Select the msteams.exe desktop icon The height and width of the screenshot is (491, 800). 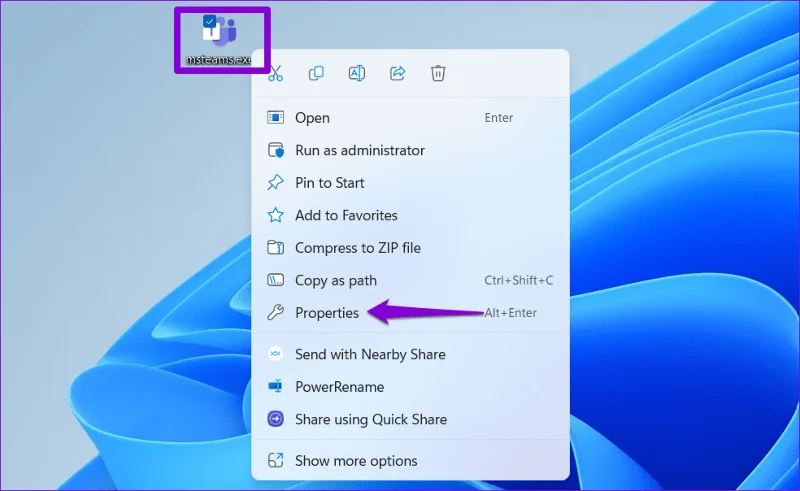coord(220,40)
